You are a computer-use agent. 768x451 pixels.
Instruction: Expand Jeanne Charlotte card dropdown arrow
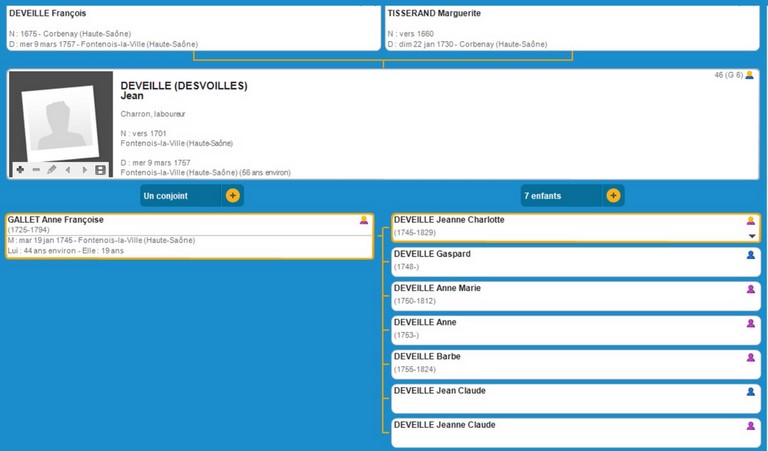751,236
